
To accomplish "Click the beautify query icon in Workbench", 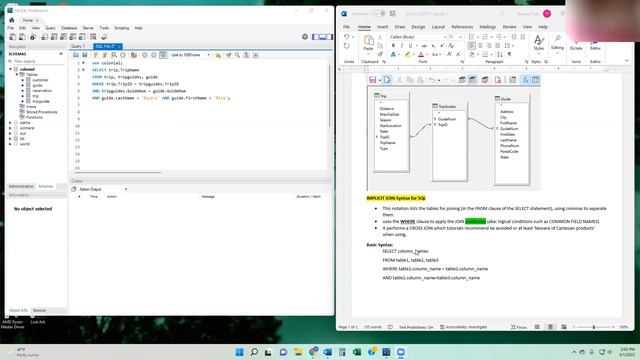I will click(228, 55).
